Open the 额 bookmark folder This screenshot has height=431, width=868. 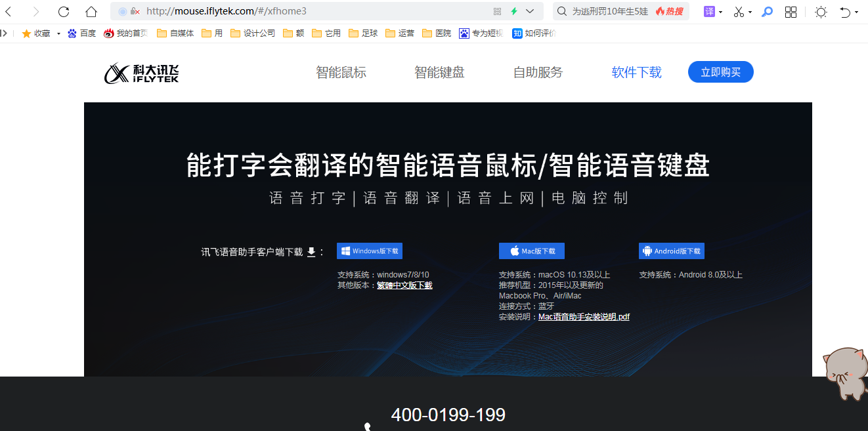[293, 33]
